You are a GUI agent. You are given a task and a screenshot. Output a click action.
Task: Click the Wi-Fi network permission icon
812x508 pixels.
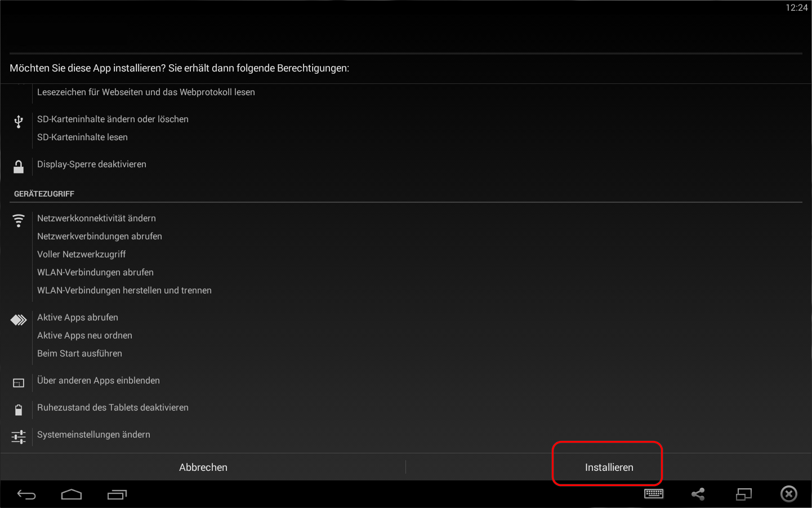(19, 220)
